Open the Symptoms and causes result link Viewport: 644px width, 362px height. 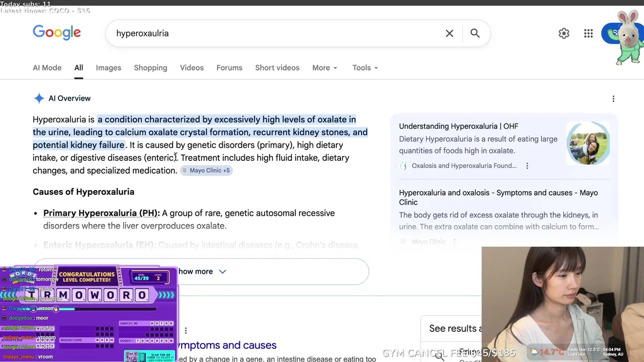coord(226,345)
